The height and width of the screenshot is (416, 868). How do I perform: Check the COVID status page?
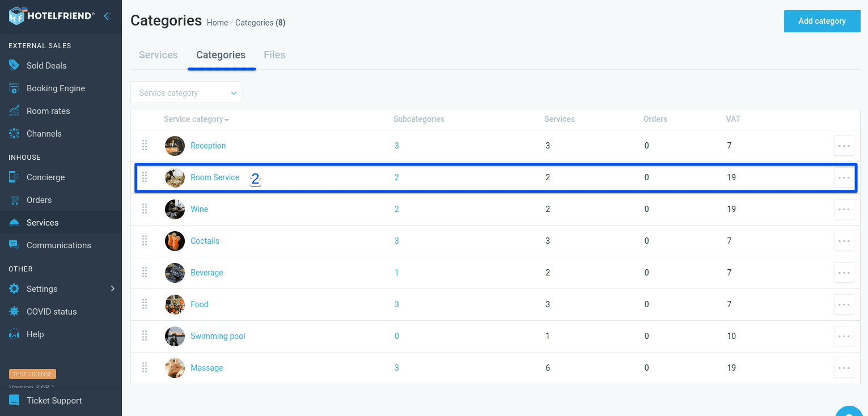click(52, 311)
